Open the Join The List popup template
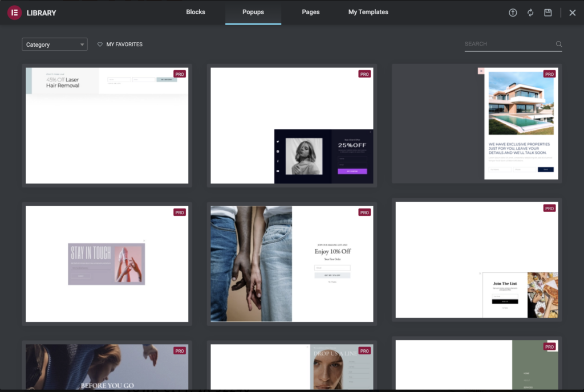This screenshot has height=392, width=584. pyautogui.click(x=477, y=260)
